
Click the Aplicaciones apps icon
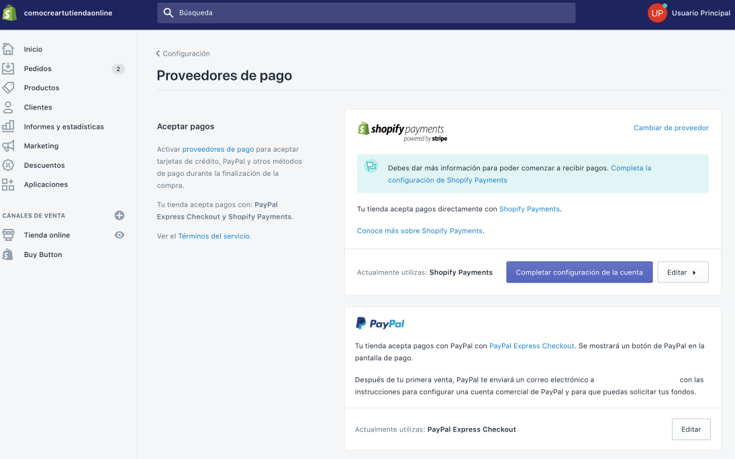pyautogui.click(x=8, y=185)
